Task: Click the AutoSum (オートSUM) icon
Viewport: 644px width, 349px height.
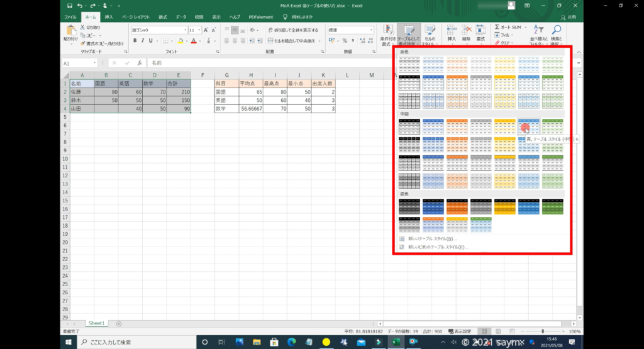Action: pos(497,28)
